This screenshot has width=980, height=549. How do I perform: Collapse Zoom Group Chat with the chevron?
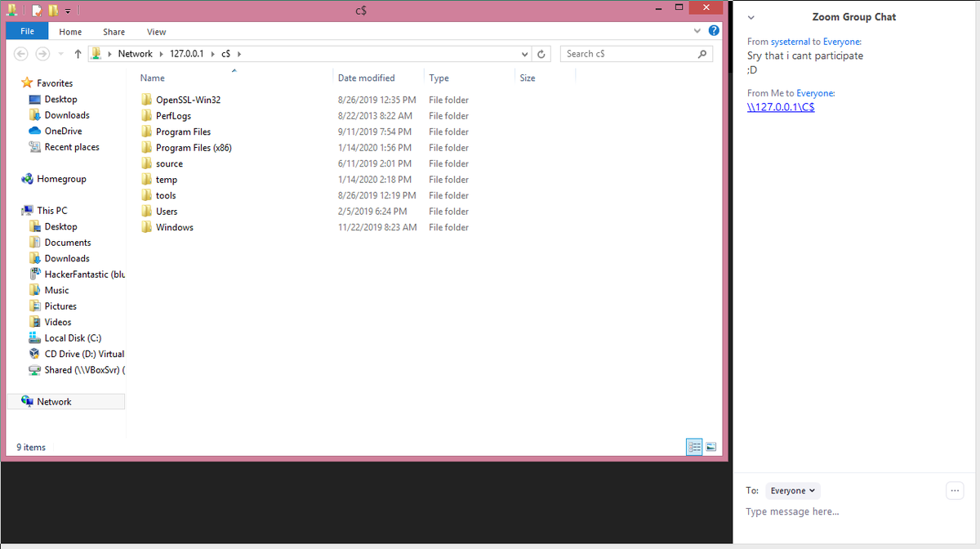click(x=751, y=17)
